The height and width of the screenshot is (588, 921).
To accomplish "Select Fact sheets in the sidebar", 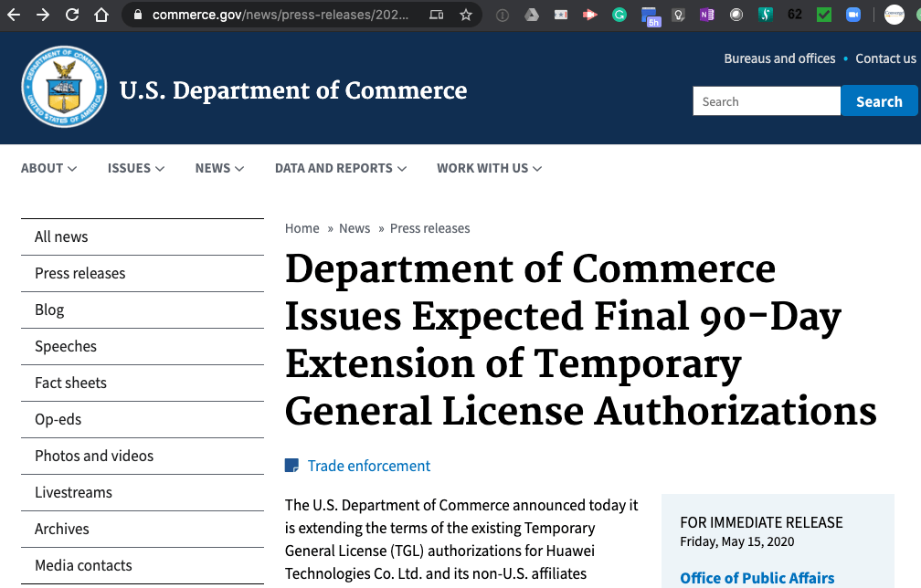I will pyautogui.click(x=70, y=383).
